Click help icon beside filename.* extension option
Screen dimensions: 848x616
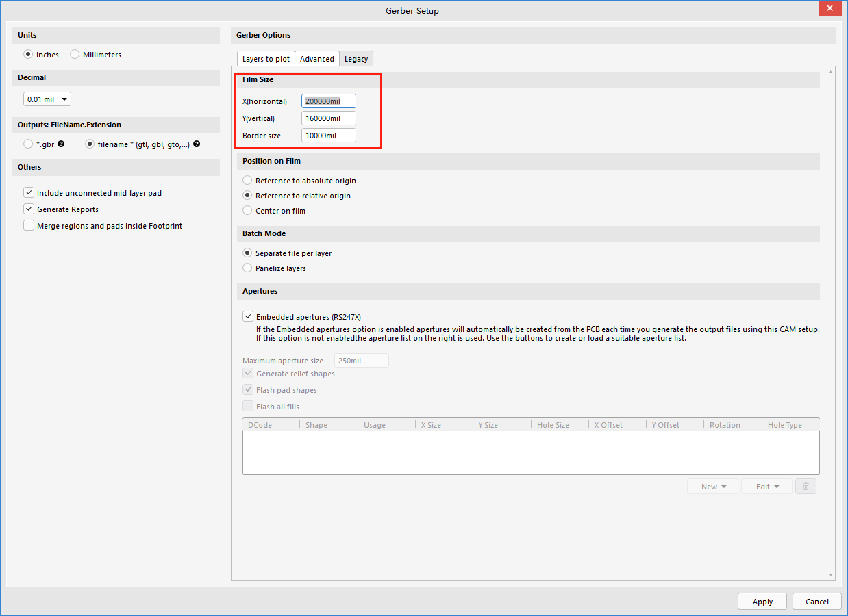[x=197, y=144]
